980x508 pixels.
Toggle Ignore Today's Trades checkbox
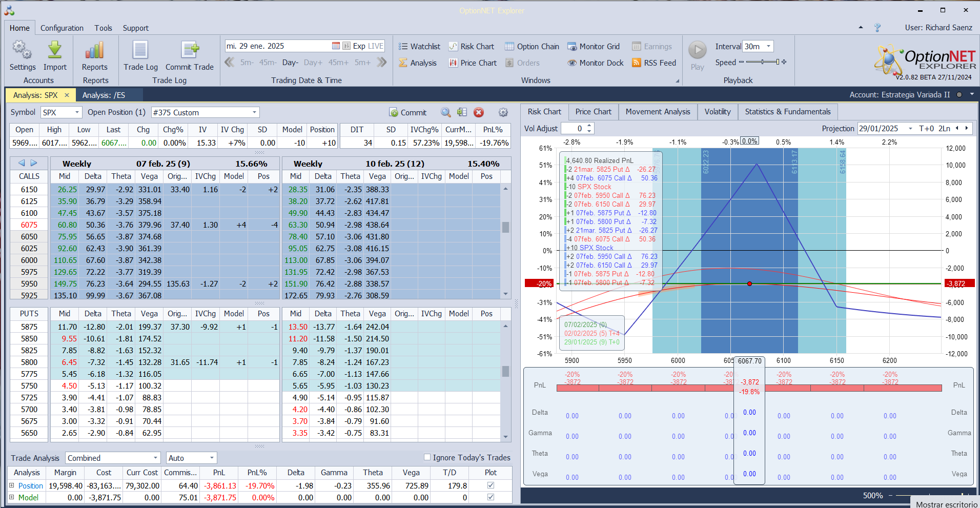click(x=427, y=457)
